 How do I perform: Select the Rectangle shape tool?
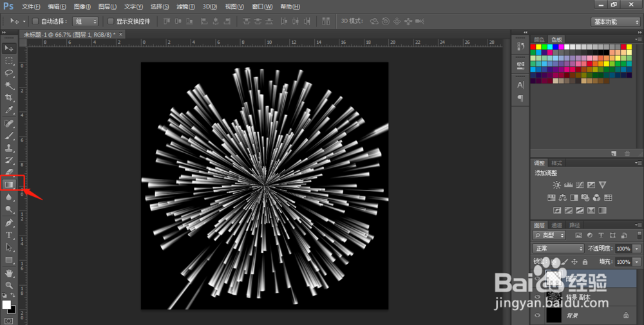click(x=8, y=260)
